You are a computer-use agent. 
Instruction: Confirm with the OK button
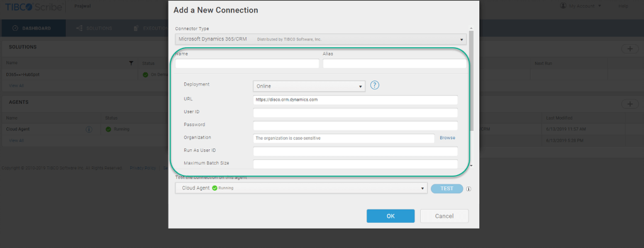pos(391,216)
